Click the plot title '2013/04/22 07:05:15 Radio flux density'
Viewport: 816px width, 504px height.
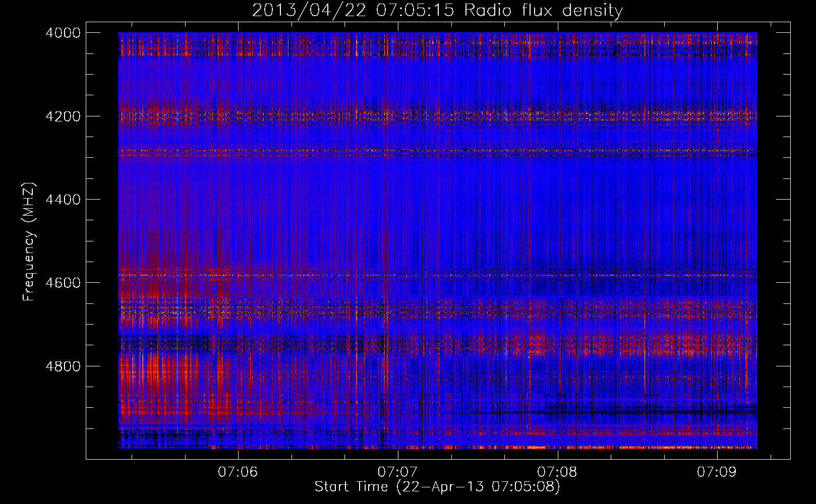pyautogui.click(x=437, y=10)
